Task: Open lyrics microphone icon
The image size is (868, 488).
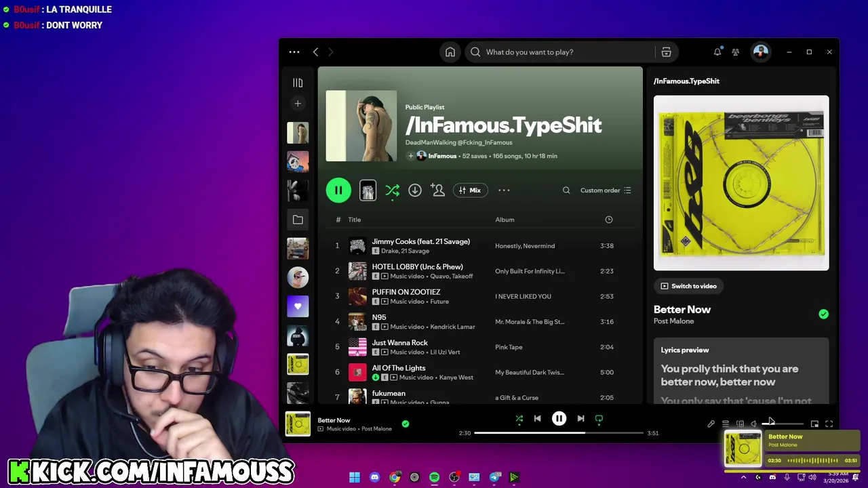Action: (711, 424)
